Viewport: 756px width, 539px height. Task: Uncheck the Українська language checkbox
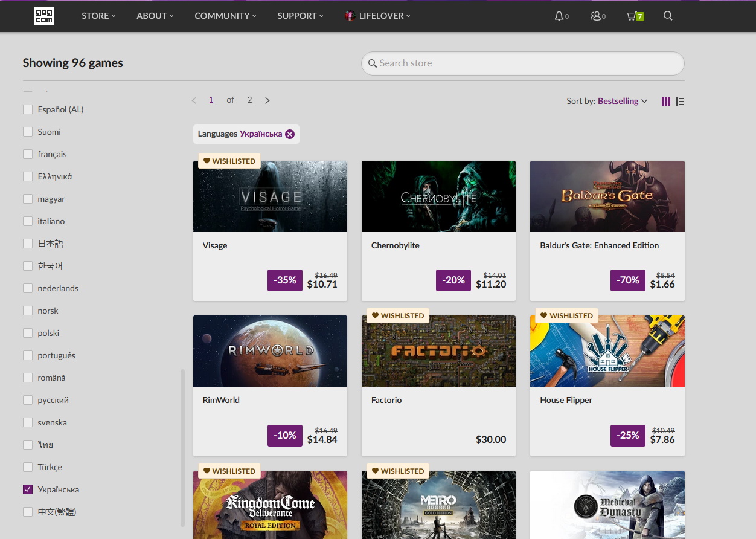point(28,489)
